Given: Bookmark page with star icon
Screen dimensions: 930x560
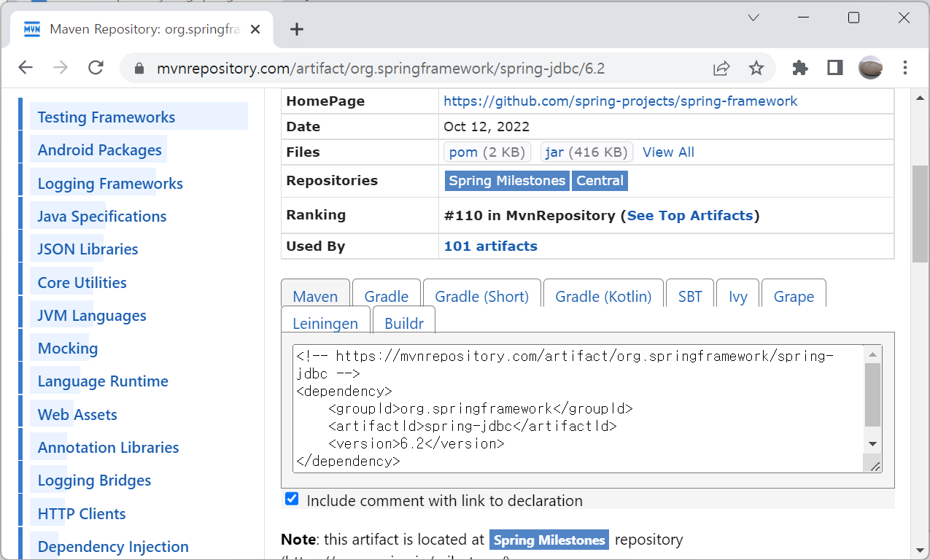Looking at the screenshot, I should pyautogui.click(x=756, y=69).
